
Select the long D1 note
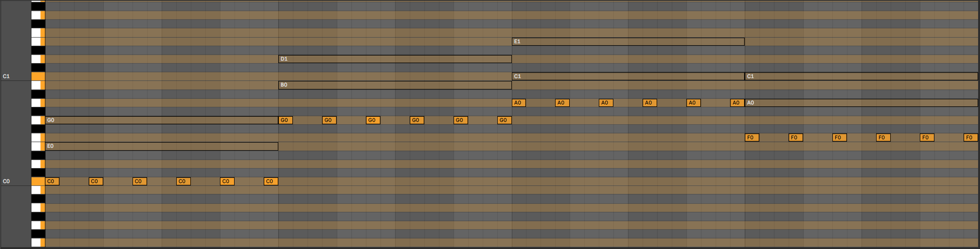pyautogui.click(x=395, y=59)
